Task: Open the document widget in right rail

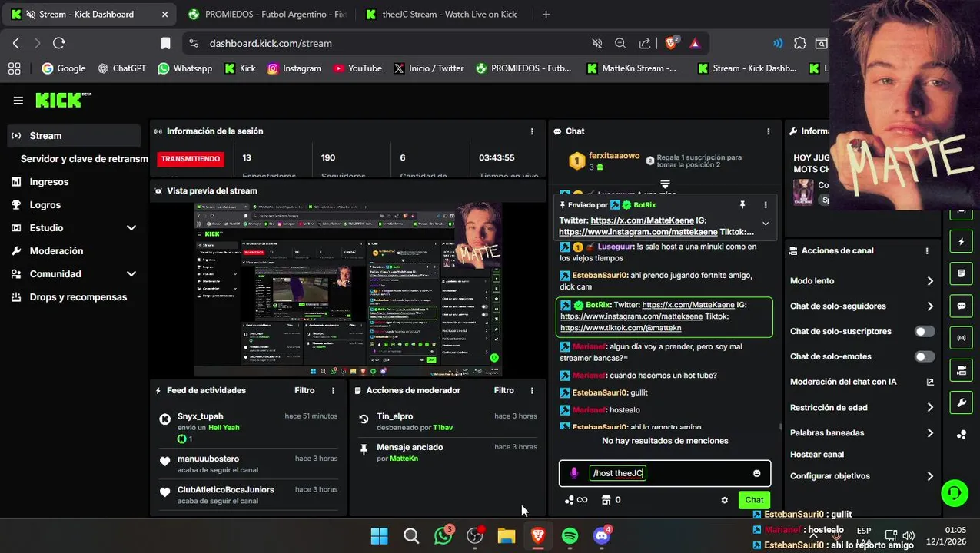Action: click(961, 273)
